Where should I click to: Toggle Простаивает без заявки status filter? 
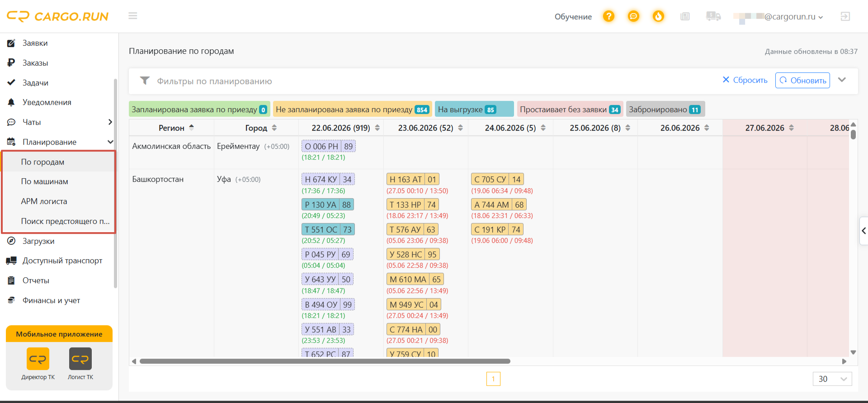570,109
